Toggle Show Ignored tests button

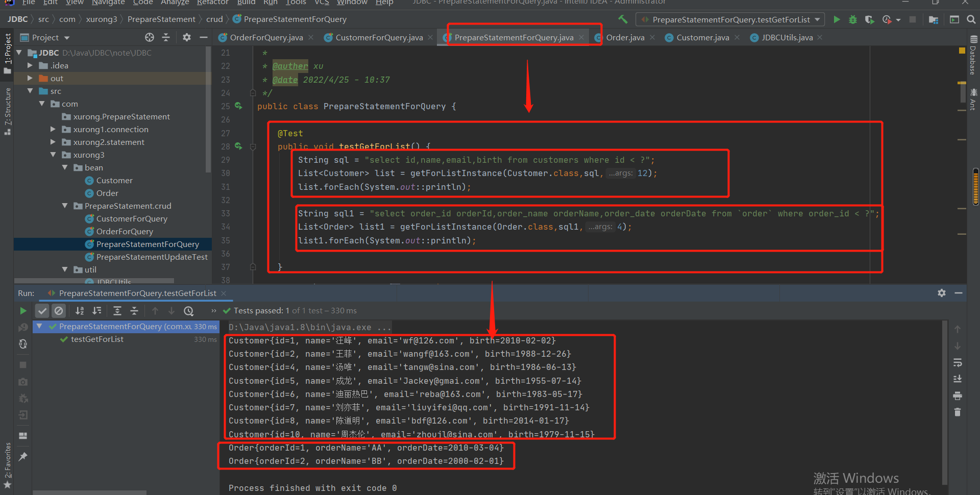coord(59,310)
